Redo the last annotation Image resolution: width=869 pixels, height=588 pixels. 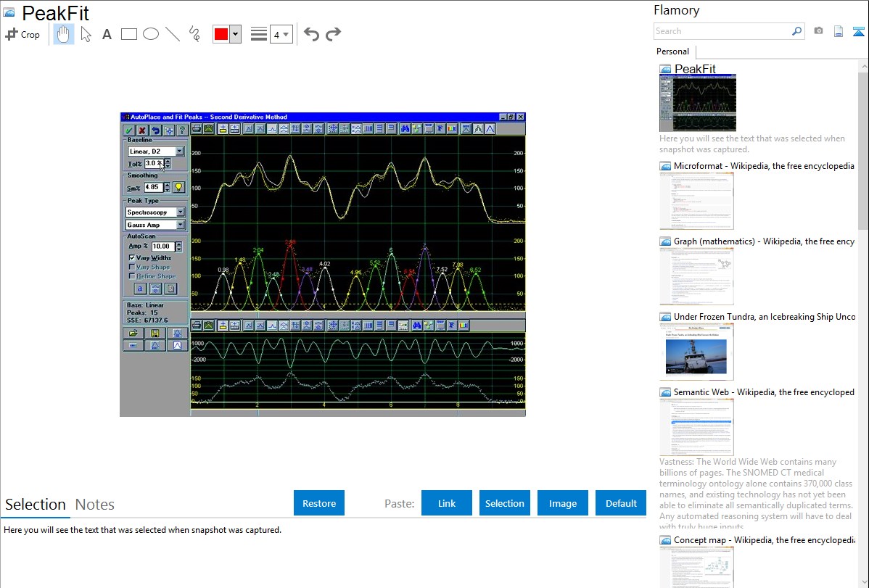tap(334, 34)
